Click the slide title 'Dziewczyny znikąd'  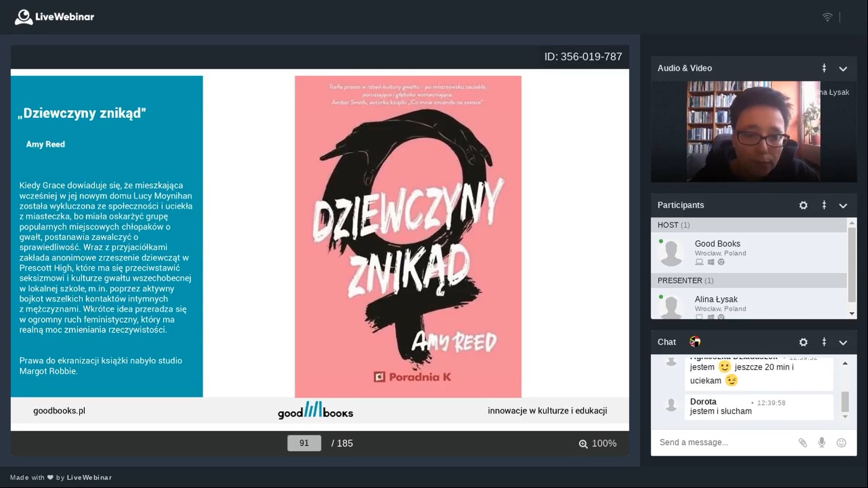coord(82,113)
